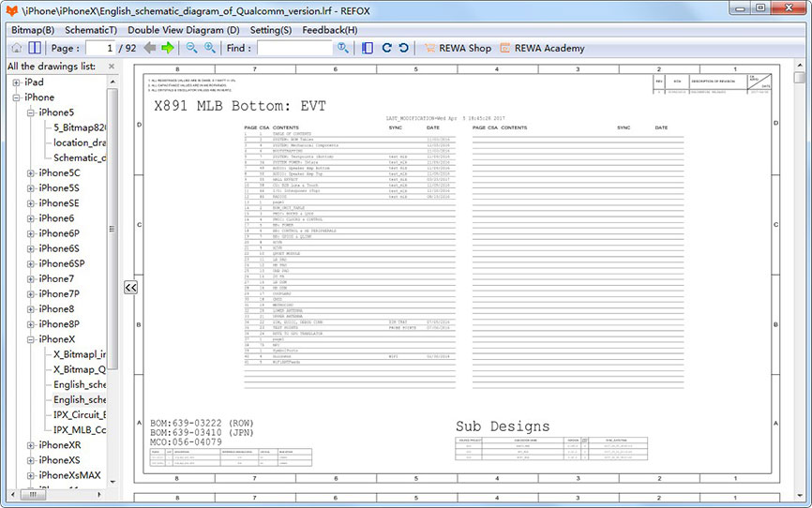The width and height of the screenshot is (812, 508).
Task: Click the single page view icon
Action: (368, 48)
